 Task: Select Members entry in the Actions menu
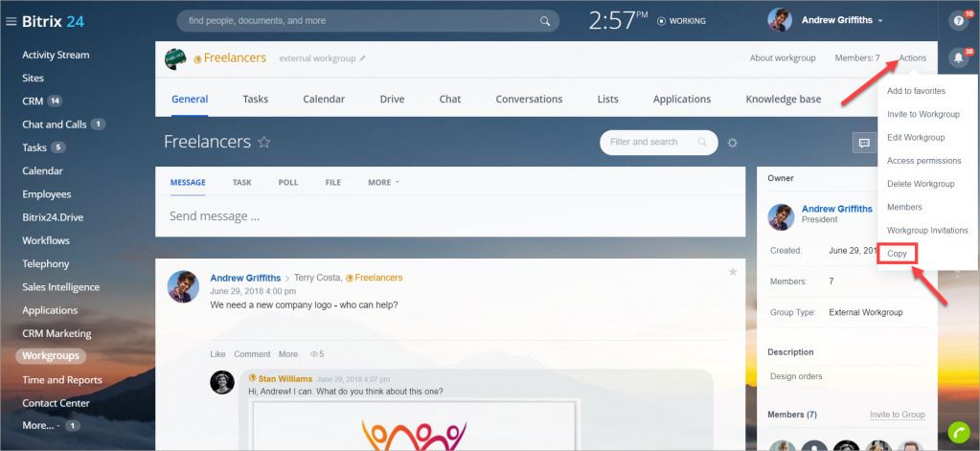(x=904, y=207)
